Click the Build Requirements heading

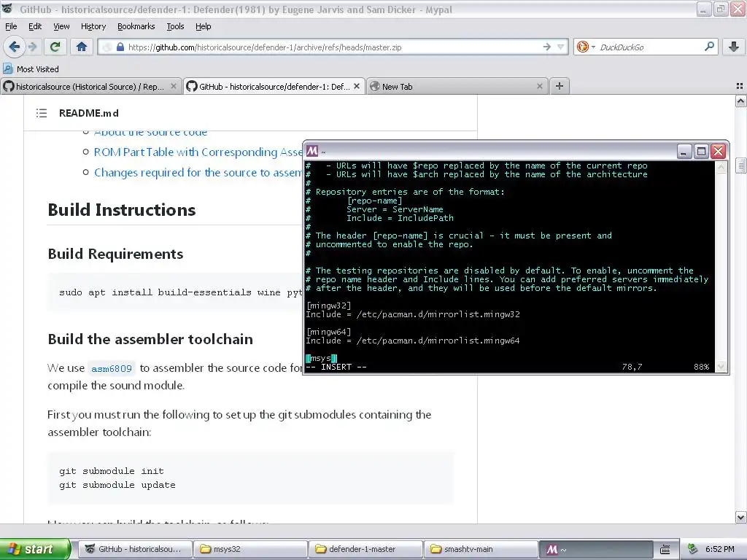(x=115, y=254)
